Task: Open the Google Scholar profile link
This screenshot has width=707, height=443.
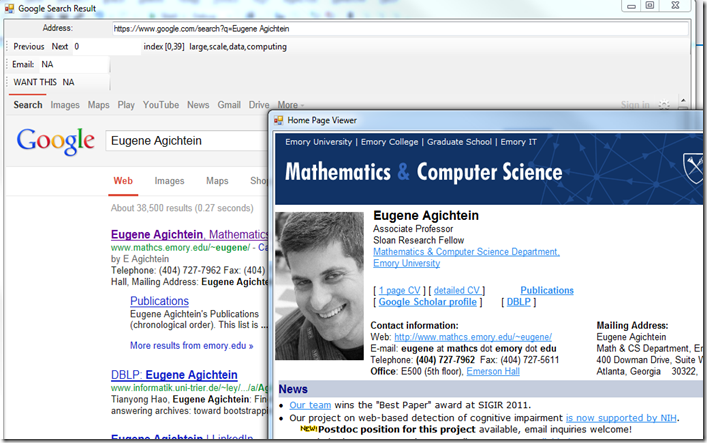Action: point(427,302)
